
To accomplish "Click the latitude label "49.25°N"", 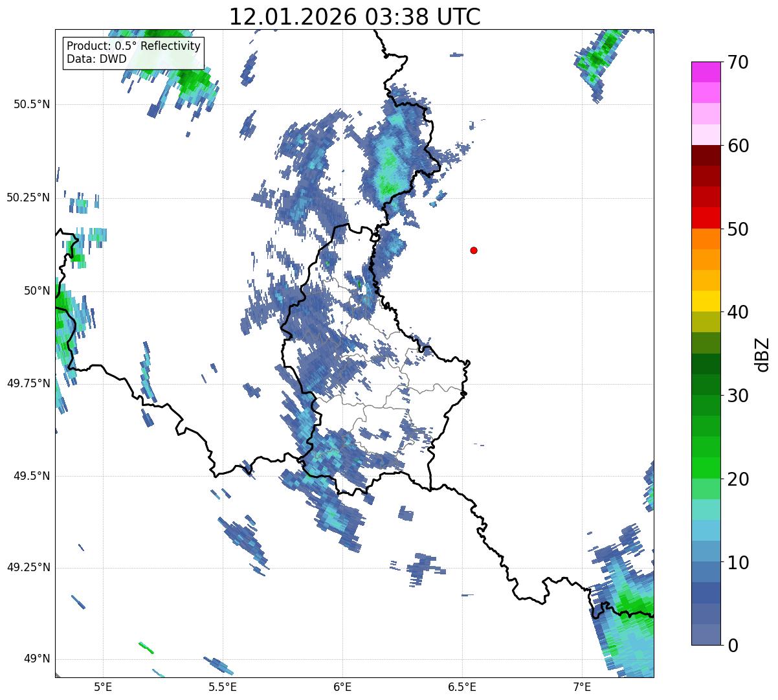I will [x=28, y=568].
